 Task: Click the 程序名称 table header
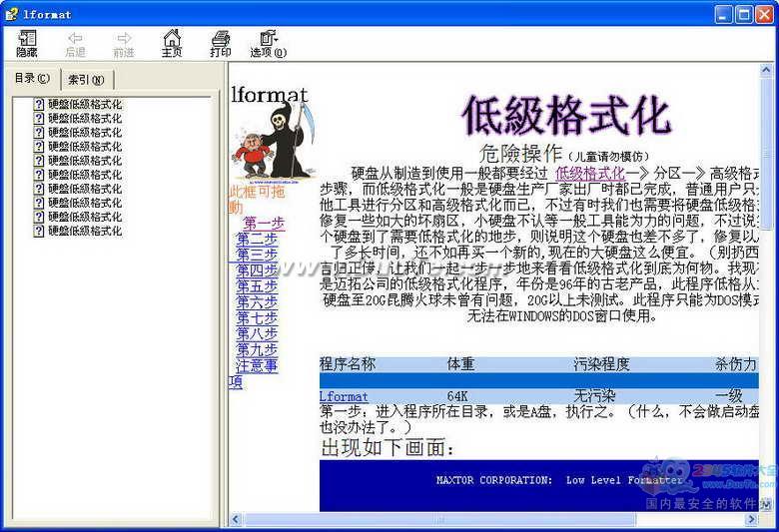(348, 364)
